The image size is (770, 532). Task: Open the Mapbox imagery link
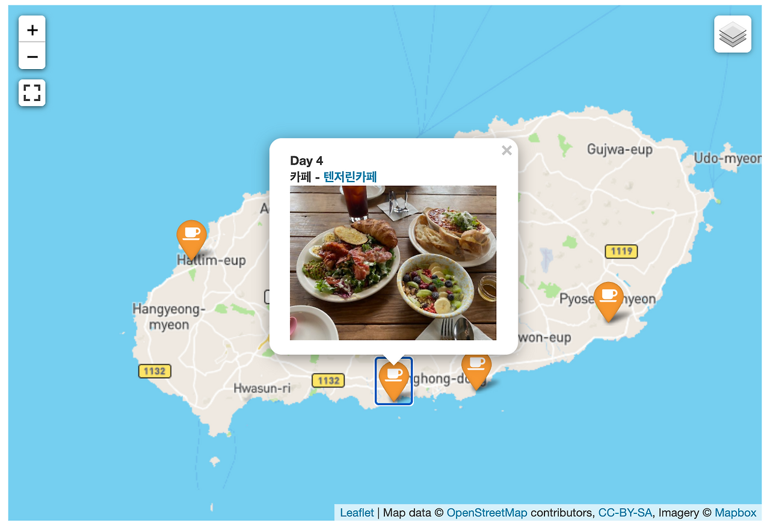(x=735, y=513)
